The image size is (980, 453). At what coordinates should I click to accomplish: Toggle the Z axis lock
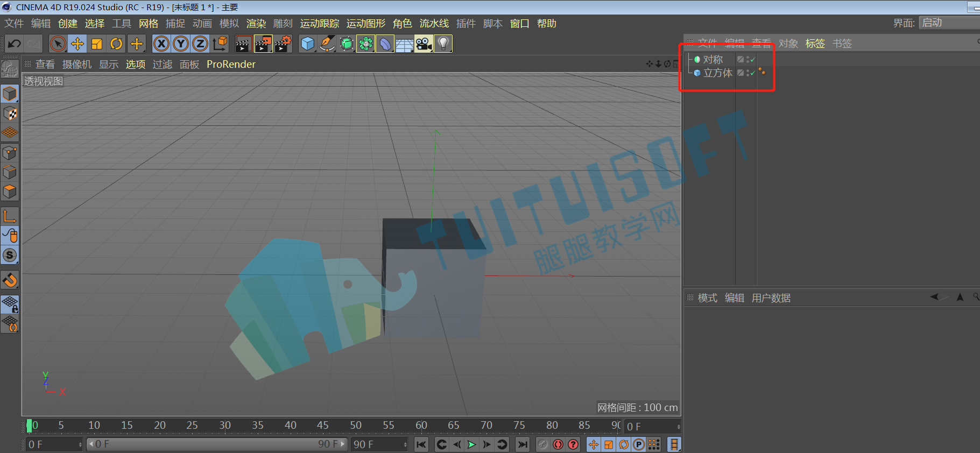[x=200, y=44]
